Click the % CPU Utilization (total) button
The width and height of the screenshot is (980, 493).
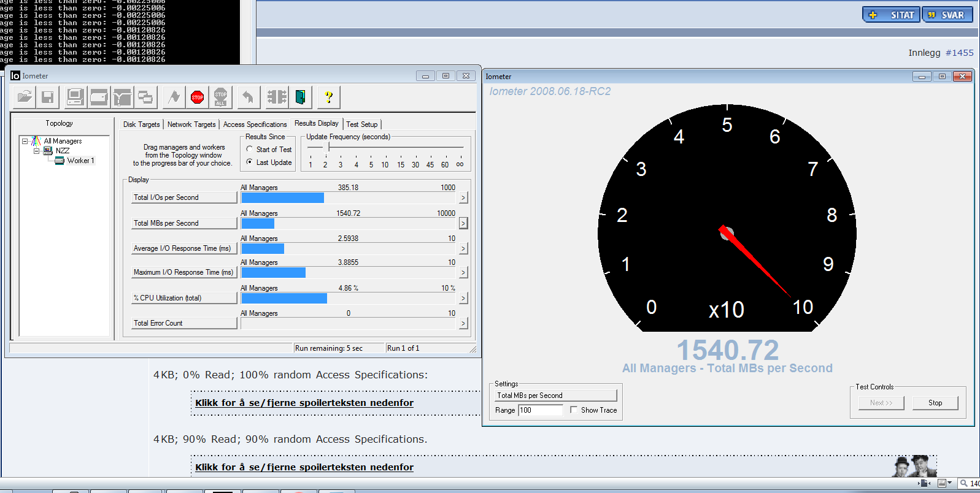coord(184,298)
